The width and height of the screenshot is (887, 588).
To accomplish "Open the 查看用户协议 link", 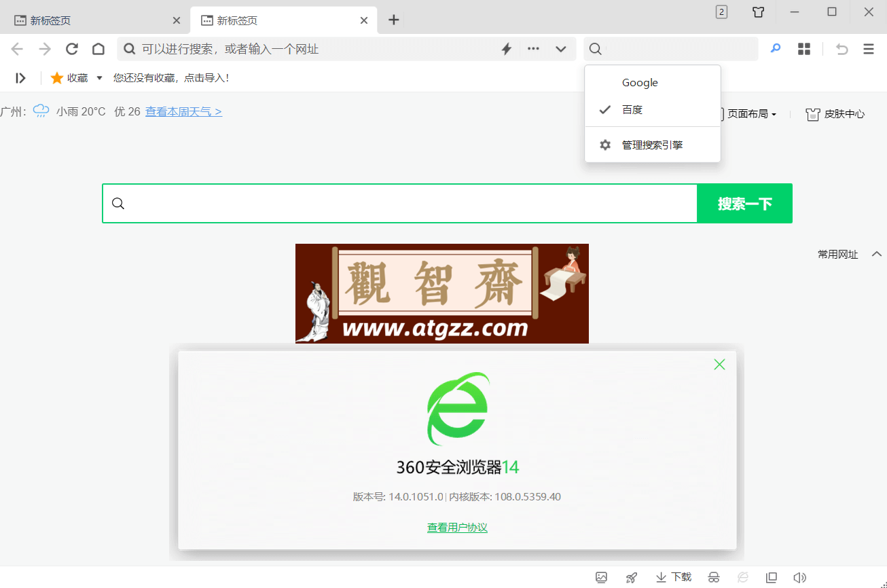I will (457, 528).
